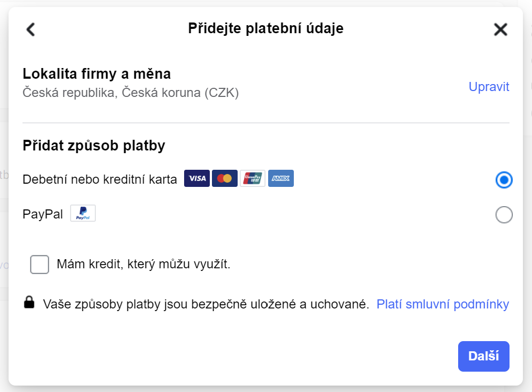The height and width of the screenshot is (392, 532).
Task: Click 'Upravit' to edit location and currency
Action: click(x=489, y=87)
